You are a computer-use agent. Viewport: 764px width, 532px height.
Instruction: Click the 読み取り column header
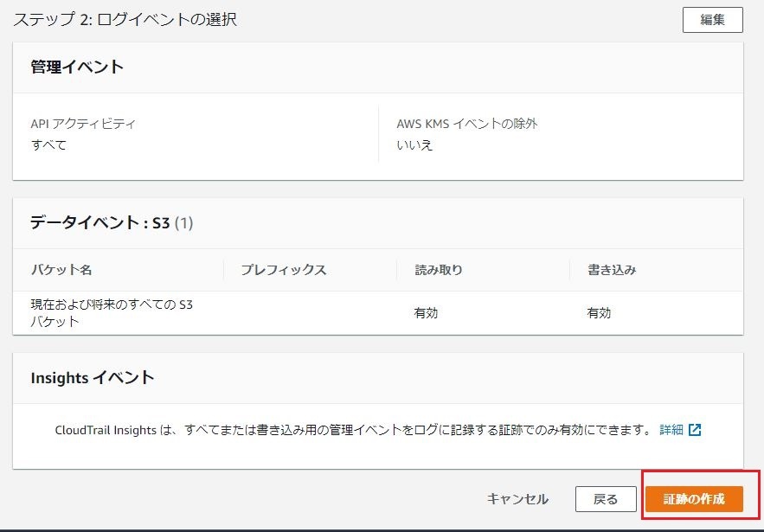coord(439,270)
